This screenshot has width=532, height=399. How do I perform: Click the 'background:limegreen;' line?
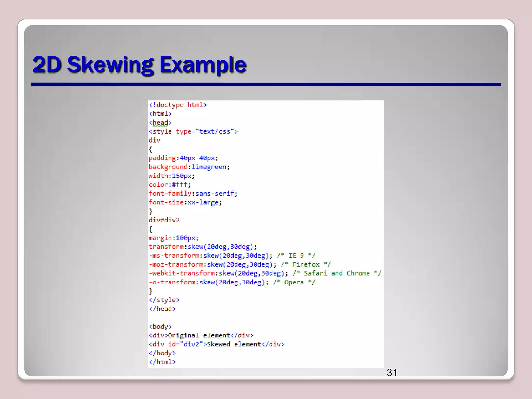click(189, 167)
